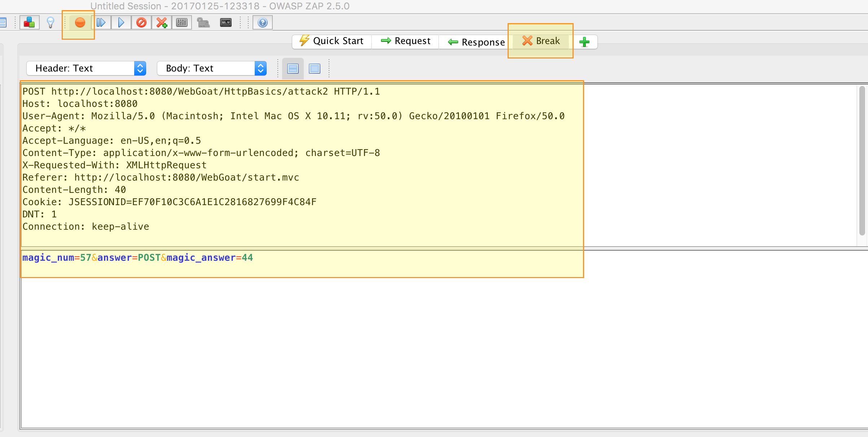868x437 pixels.
Task: Click the DNT: 1 header line
Action: pos(39,214)
